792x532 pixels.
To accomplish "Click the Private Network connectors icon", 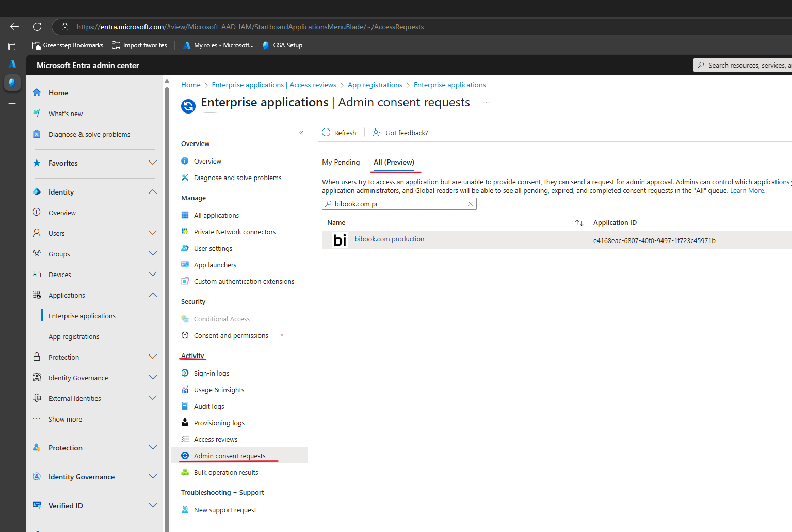I will (x=185, y=232).
